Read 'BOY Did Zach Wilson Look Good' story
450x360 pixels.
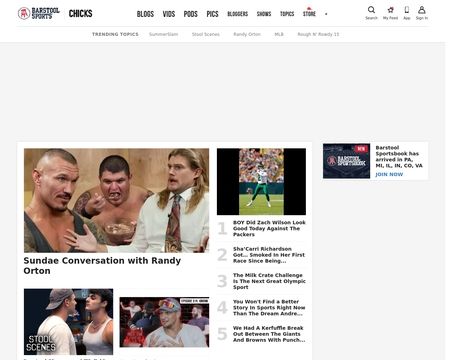(269, 229)
